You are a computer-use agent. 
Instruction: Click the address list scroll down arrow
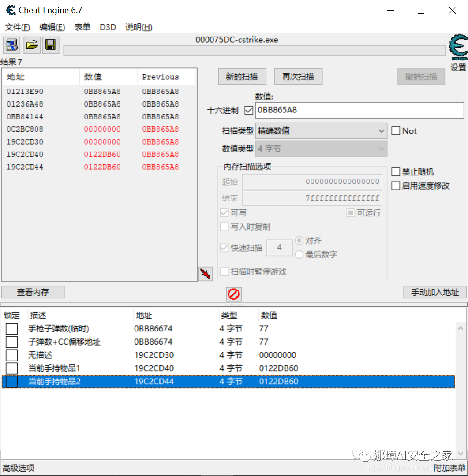pos(461,454)
